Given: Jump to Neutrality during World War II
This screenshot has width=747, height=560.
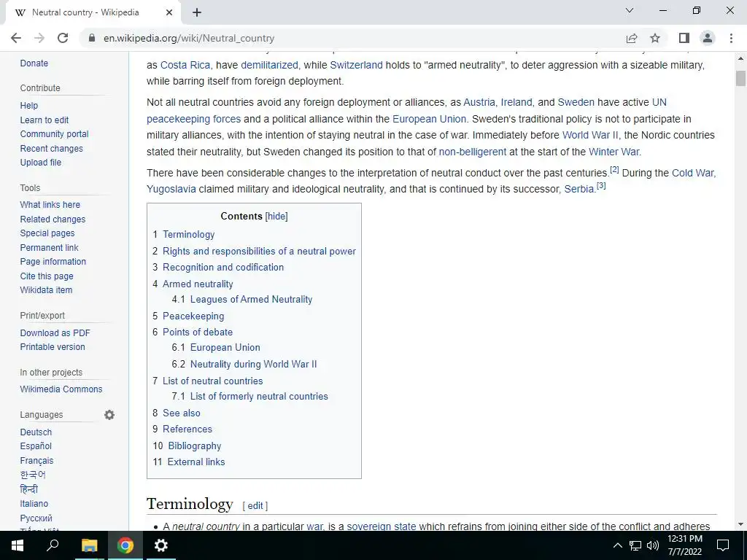Looking at the screenshot, I should [253, 365].
